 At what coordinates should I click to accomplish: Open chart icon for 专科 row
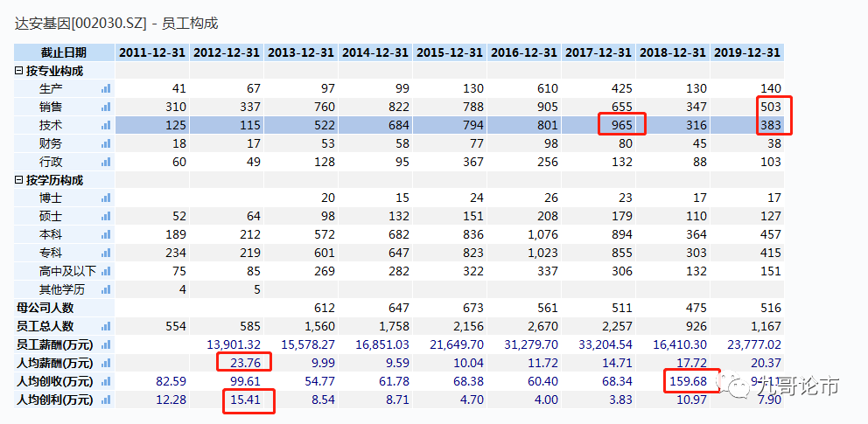[106, 253]
